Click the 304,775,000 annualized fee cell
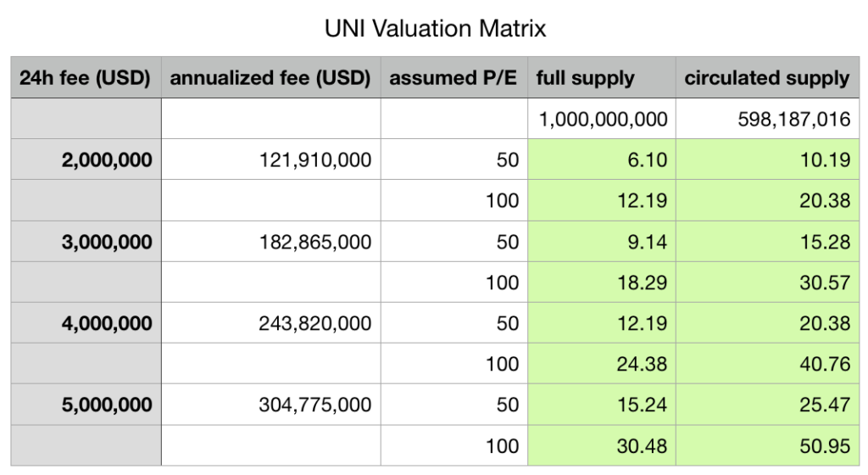The image size is (868, 475). (271, 405)
